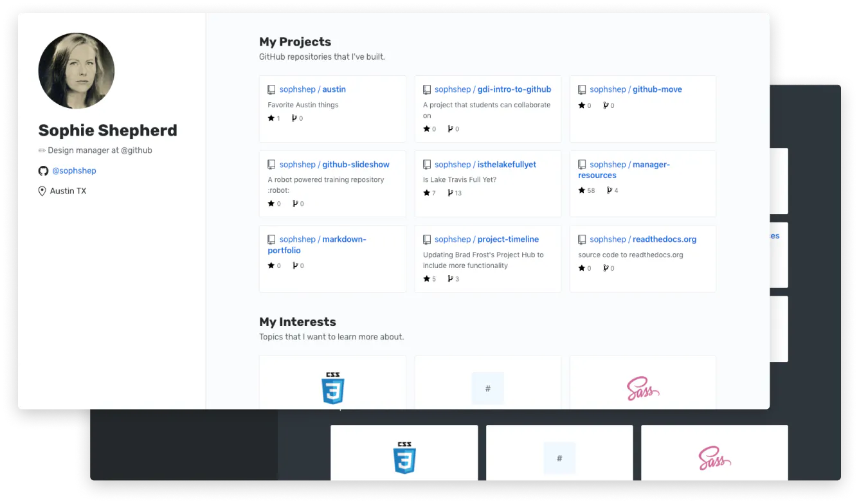Screen dimensions: 859x504
Task: Click the Sophie Shepherd name heading
Action: click(107, 130)
